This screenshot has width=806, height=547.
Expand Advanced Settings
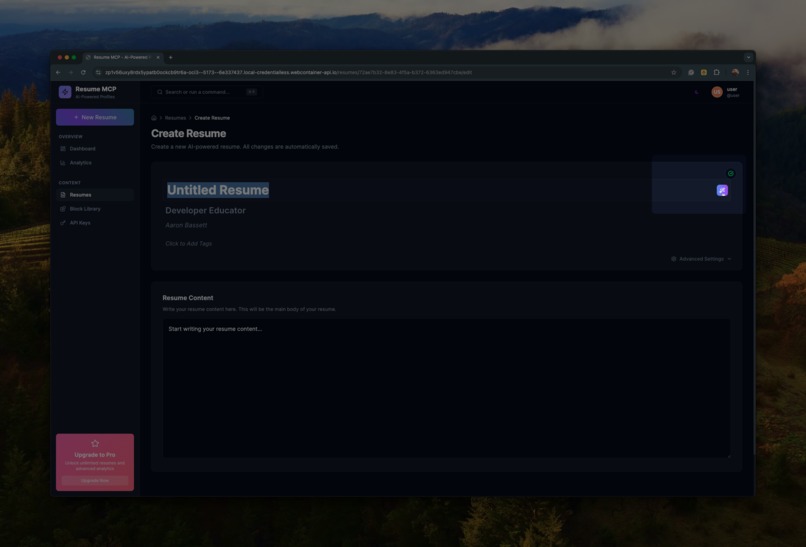(x=701, y=259)
